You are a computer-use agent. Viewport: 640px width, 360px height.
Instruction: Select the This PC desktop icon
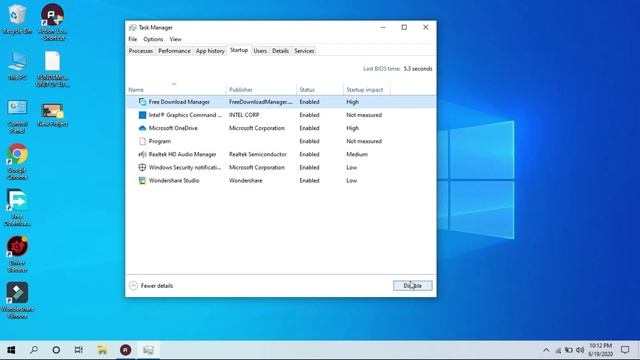click(x=17, y=65)
